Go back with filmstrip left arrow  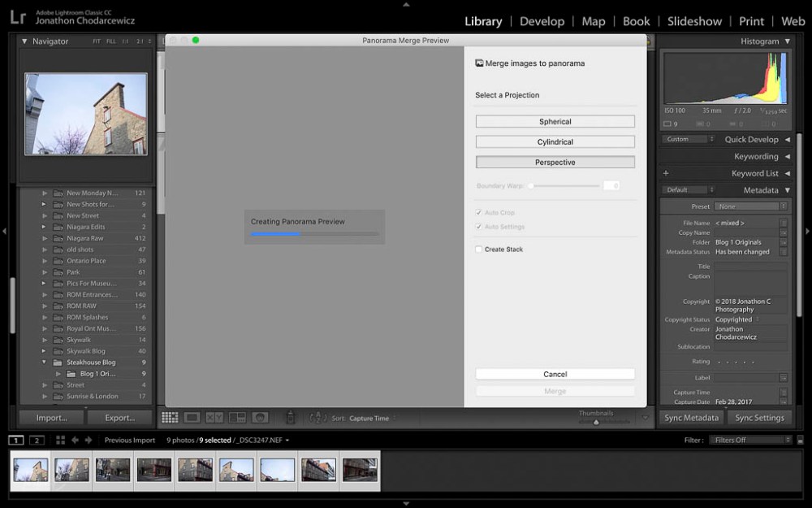click(75, 441)
